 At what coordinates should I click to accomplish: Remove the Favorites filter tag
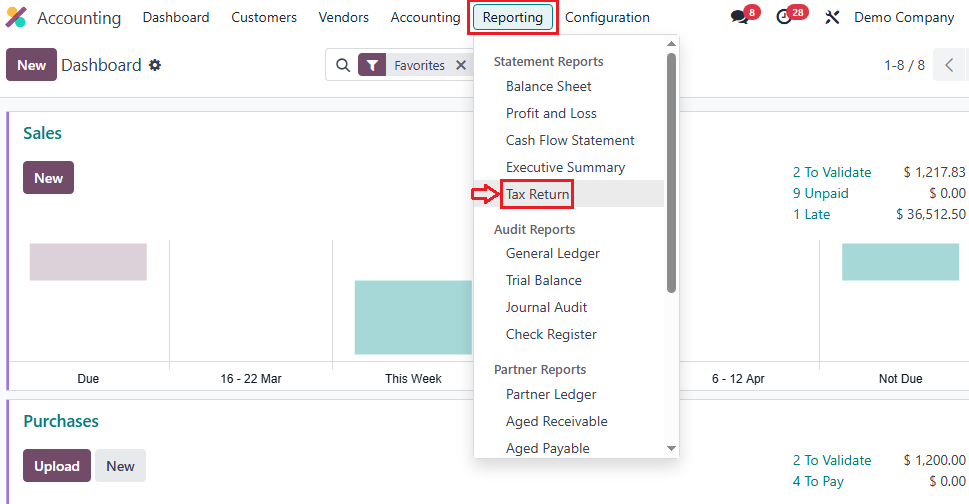[x=461, y=65]
